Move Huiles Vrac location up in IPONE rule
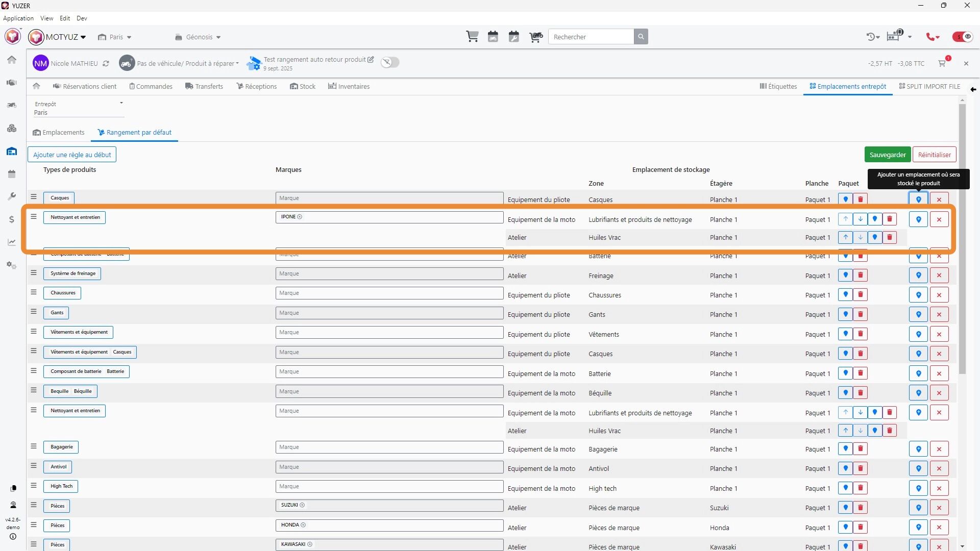Image resolution: width=980 pixels, height=551 pixels. coord(845,237)
